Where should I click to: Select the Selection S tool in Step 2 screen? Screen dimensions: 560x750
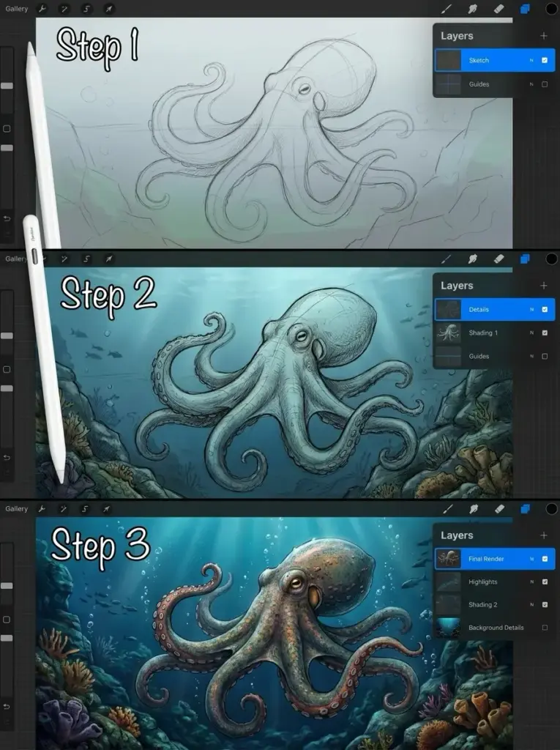click(x=86, y=259)
